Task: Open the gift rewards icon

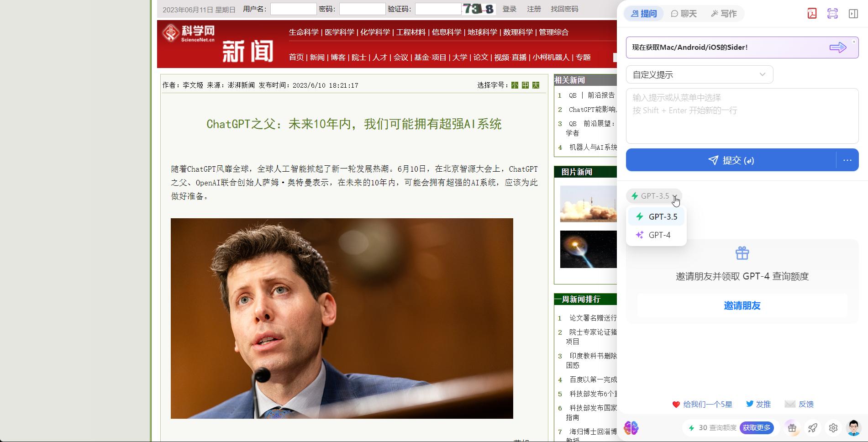Action: tap(792, 428)
